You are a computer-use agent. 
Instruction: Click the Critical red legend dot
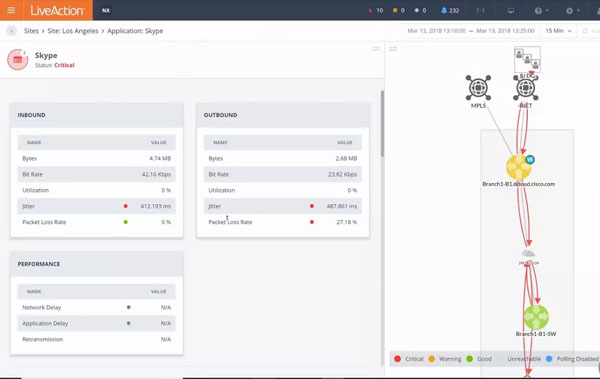397,359
